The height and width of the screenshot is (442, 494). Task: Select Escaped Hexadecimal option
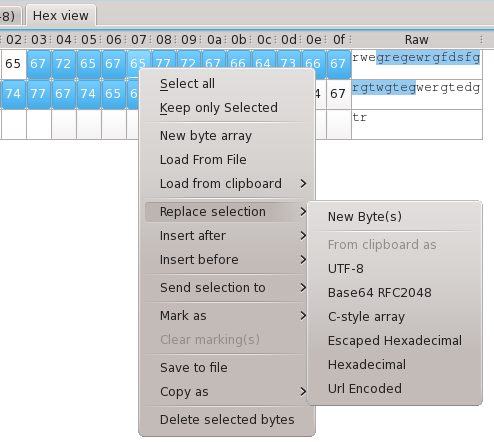pyautogui.click(x=395, y=341)
